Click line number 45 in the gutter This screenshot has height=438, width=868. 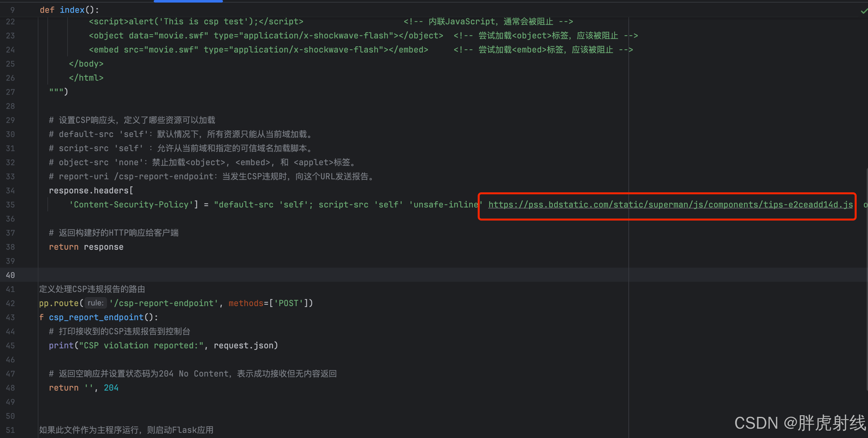(x=11, y=345)
